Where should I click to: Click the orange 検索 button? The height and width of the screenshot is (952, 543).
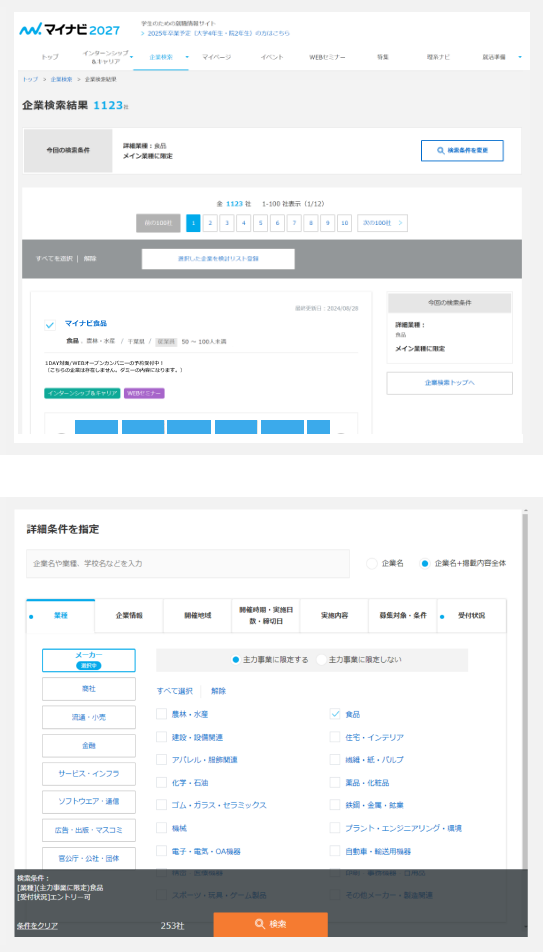point(270,924)
